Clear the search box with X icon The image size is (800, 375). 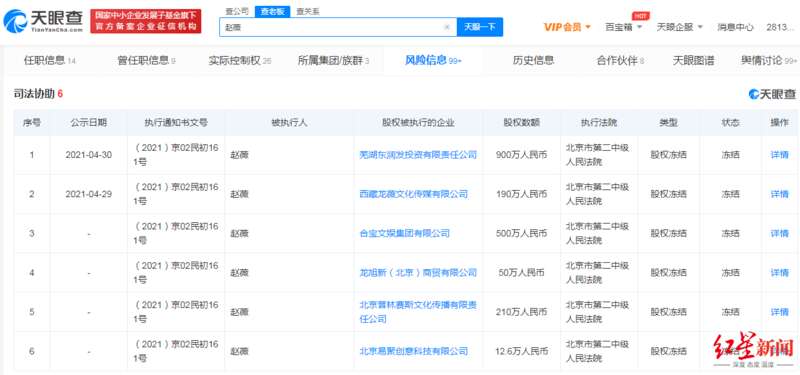[447, 27]
